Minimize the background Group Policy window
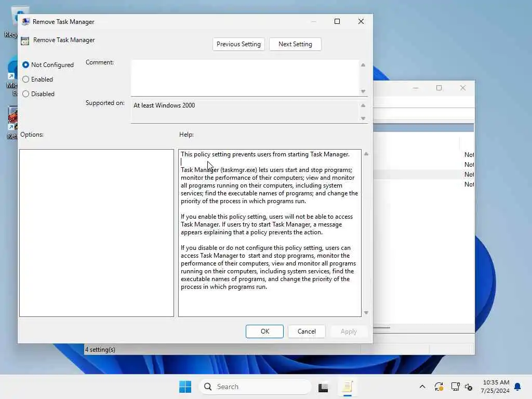 [x=416, y=88]
